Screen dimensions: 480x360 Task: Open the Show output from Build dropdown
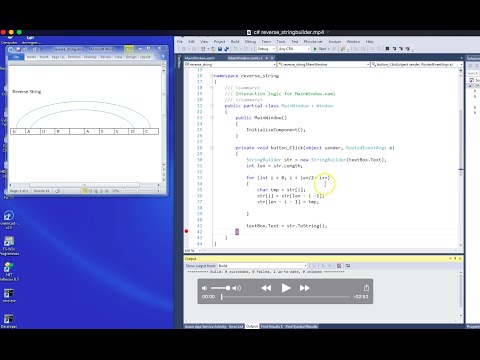(262, 266)
